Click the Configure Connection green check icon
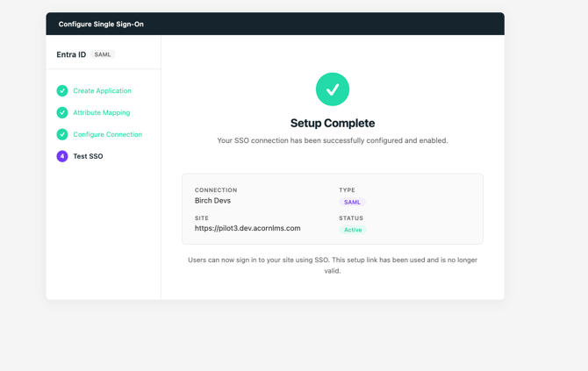The width and height of the screenshot is (588, 371). click(x=62, y=134)
